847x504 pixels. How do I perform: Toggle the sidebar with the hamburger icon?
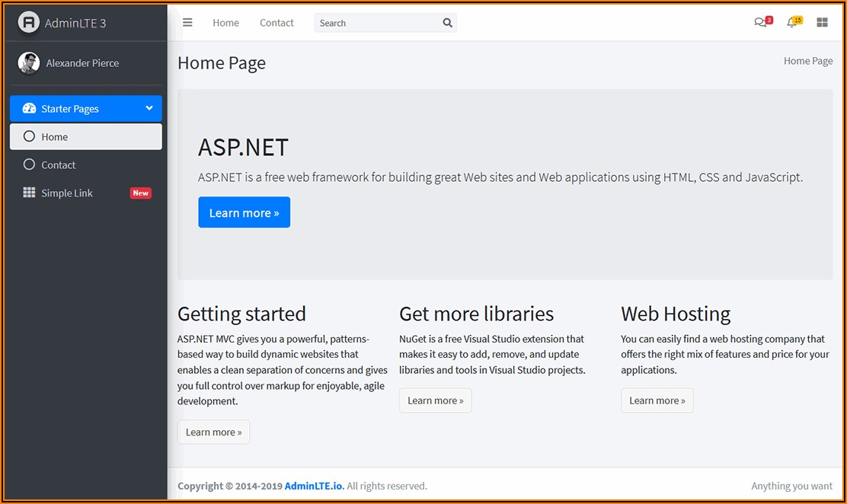[x=187, y=23]
